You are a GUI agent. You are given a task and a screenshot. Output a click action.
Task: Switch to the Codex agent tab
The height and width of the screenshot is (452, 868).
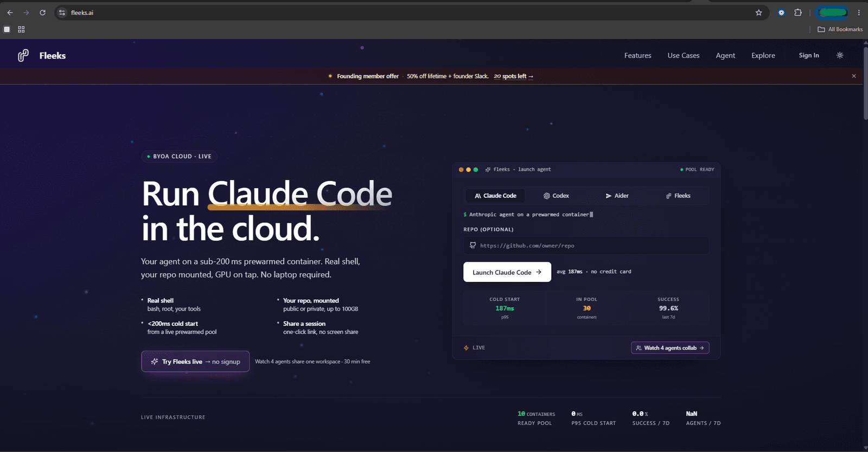(556, 196)
